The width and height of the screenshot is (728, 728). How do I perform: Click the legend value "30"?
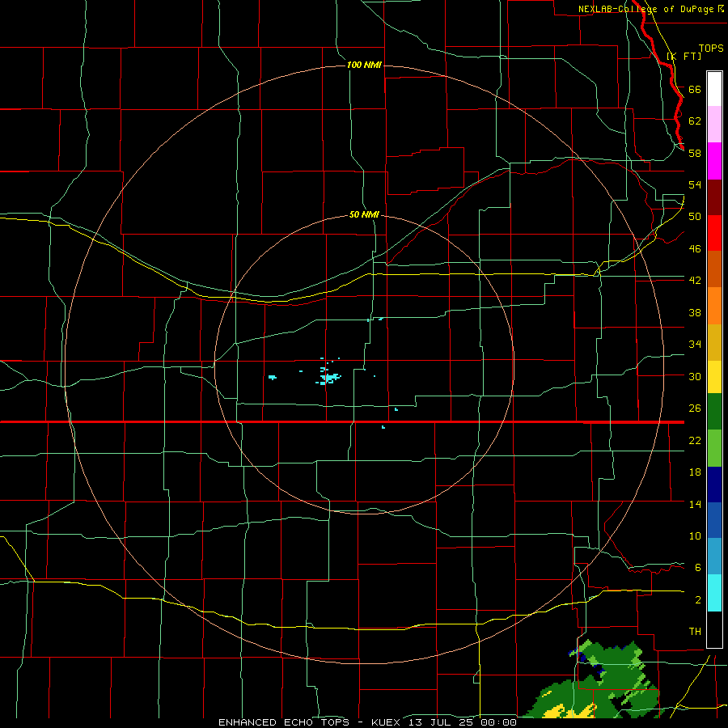point(695,376)
